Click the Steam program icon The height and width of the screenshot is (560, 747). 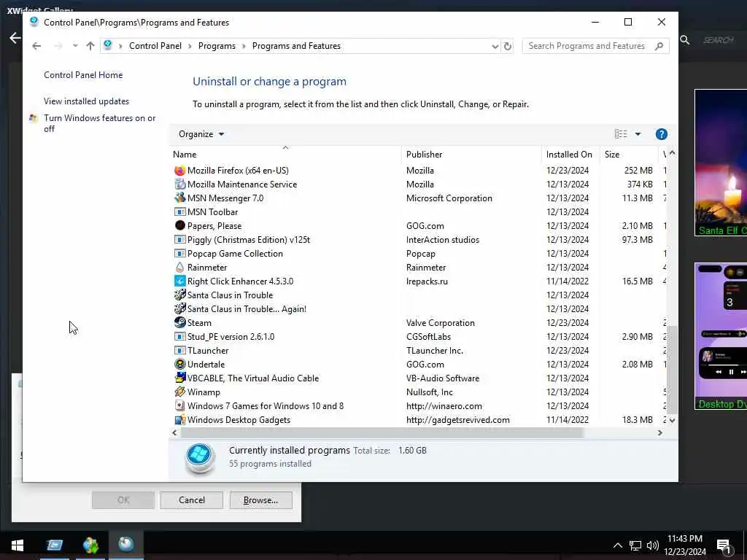coord(179,322)
